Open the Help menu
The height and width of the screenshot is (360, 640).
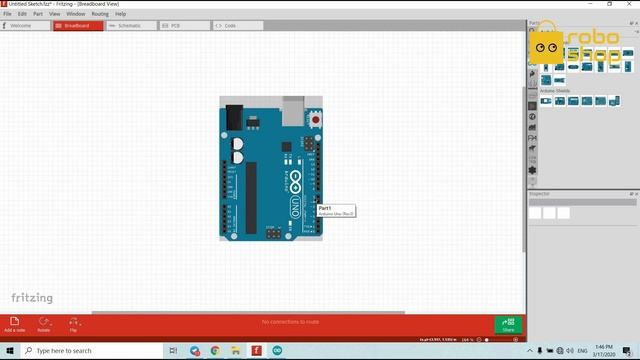(120, 14)
